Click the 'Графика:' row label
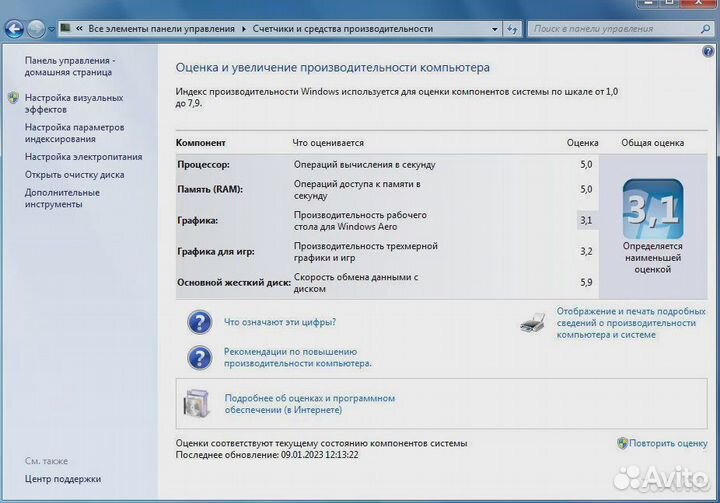 point(197,220)
